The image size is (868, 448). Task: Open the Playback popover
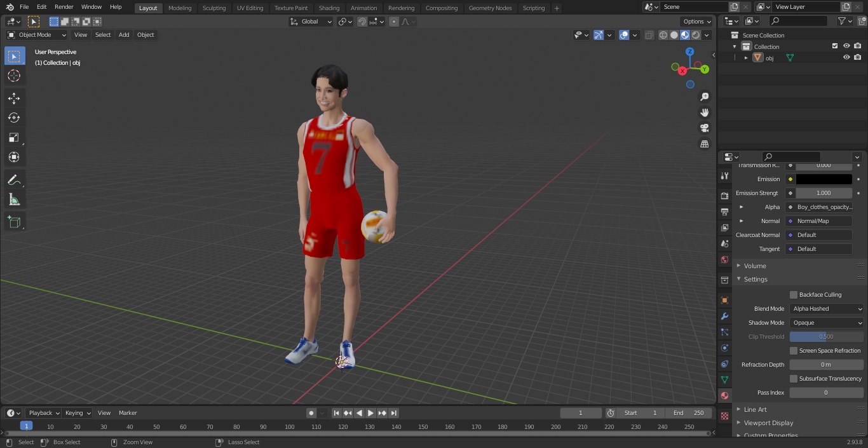coord(44,413)
